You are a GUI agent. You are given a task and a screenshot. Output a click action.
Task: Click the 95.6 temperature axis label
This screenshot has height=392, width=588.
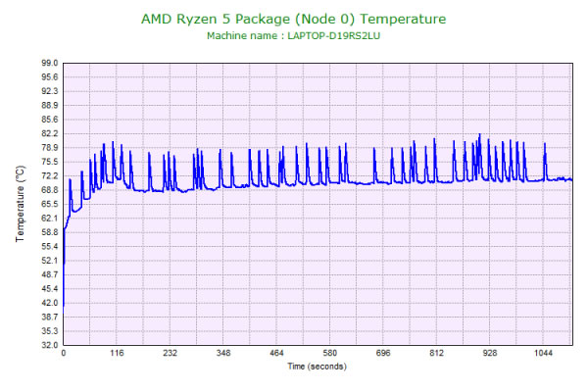tap(50, 77)
